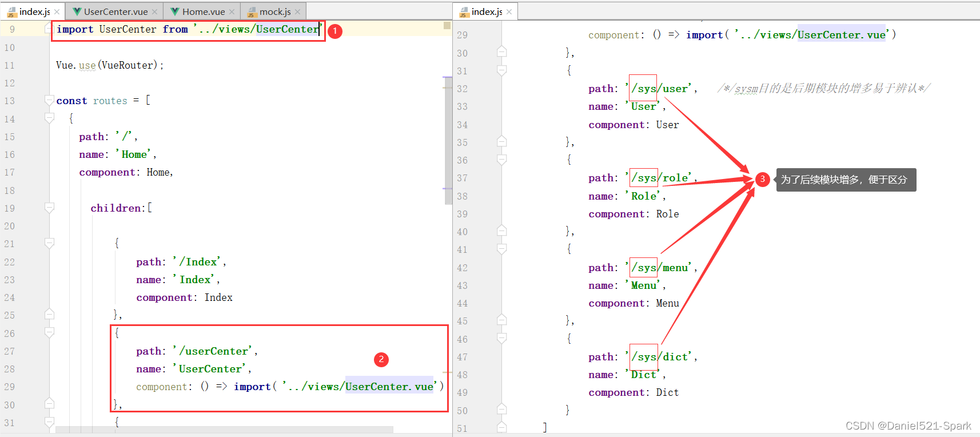Click the left editor horizontal scrollbar
The height and width of the screenshot is (437, 980).
pyautogui.click(x=224, y=429)
